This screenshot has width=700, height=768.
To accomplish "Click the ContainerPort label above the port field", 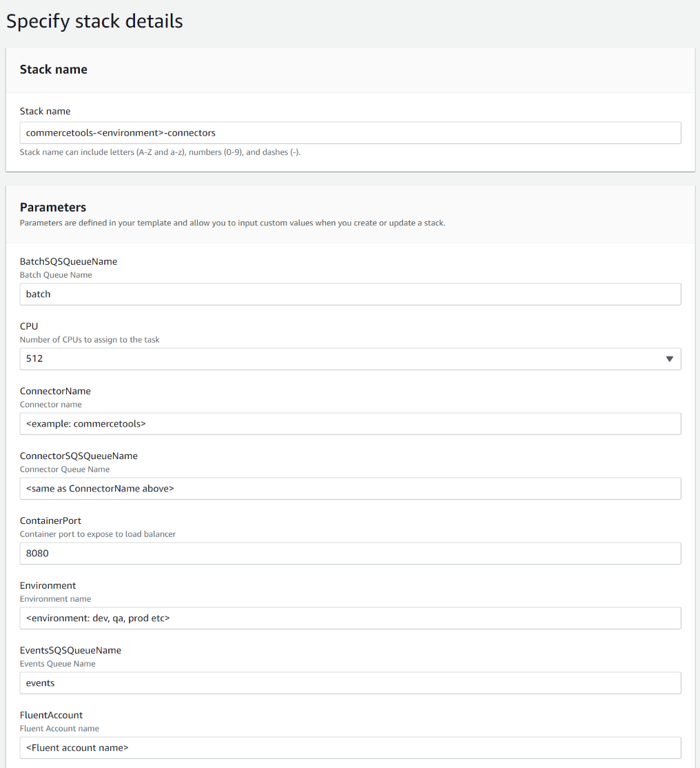I will [50, 521].
